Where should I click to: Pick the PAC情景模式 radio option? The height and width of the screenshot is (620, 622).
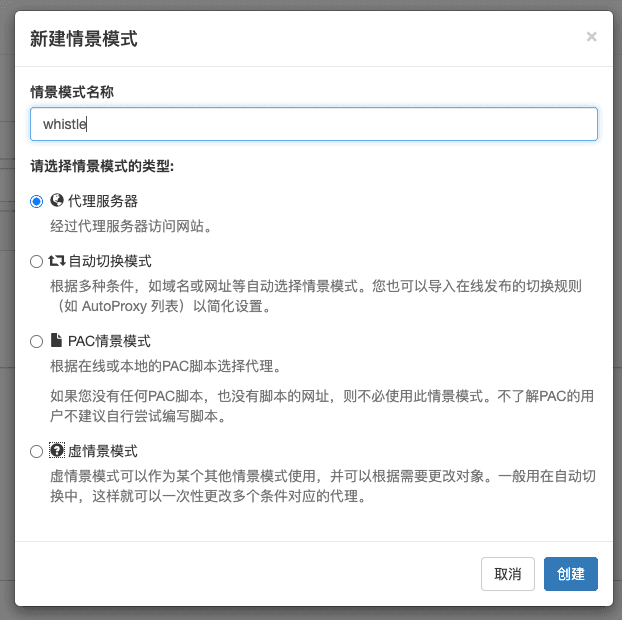coord(37,341)
